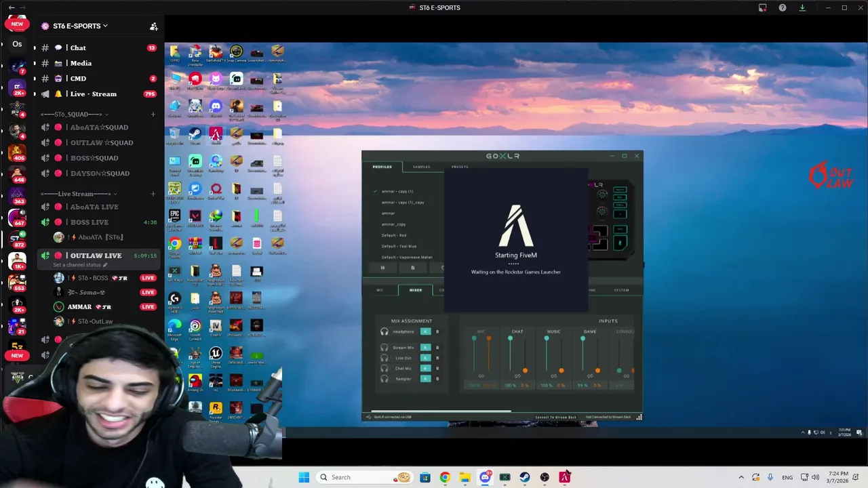Open Steam from the Windows taskbar
868x488 pixels.
pyautogui.click(x=525, y=477)
